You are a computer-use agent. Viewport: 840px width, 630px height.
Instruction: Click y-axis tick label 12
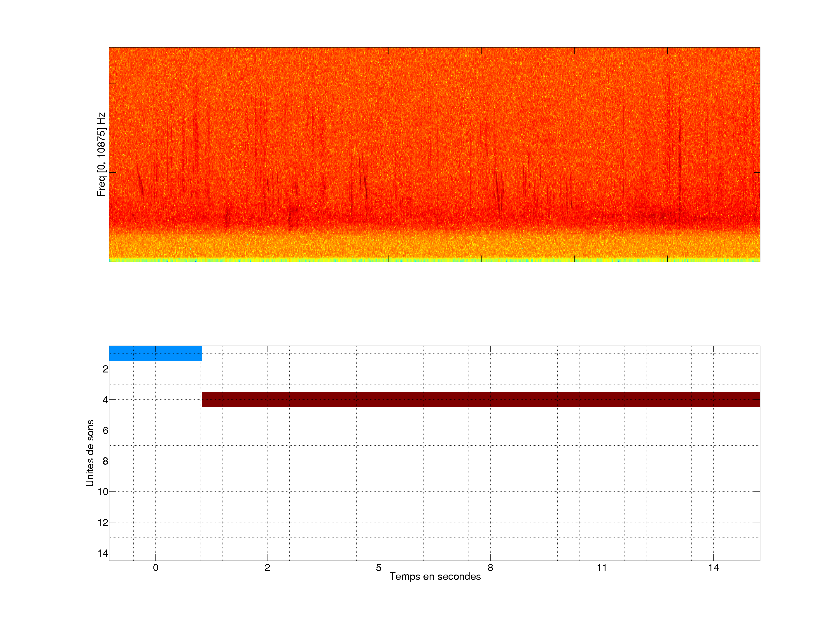pos(103,523)
